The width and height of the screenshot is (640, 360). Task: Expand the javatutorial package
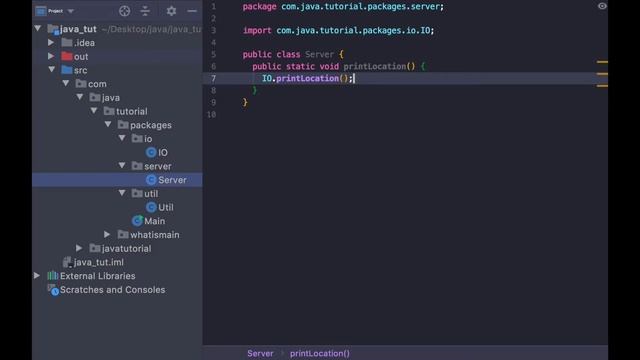coord(79,248)
